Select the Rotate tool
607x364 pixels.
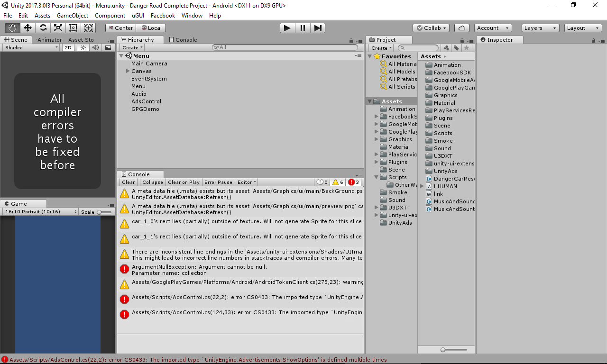coord(43,28)
